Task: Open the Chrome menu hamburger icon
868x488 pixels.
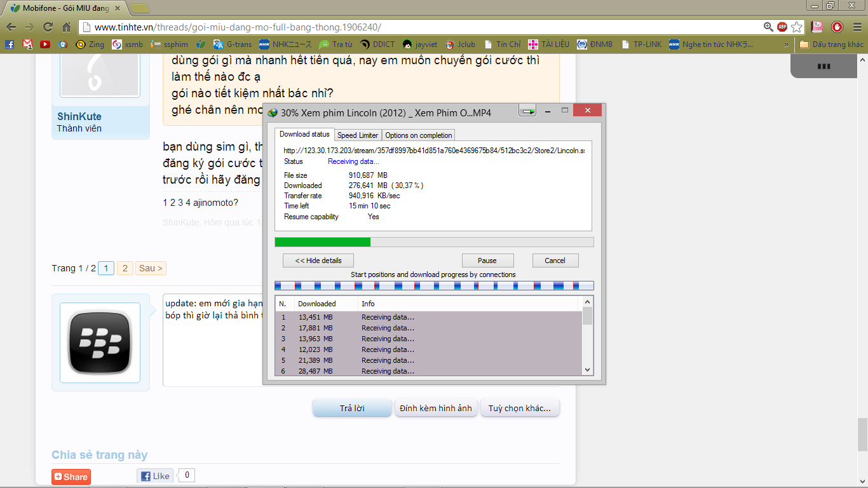Action: tap(856, 27)
